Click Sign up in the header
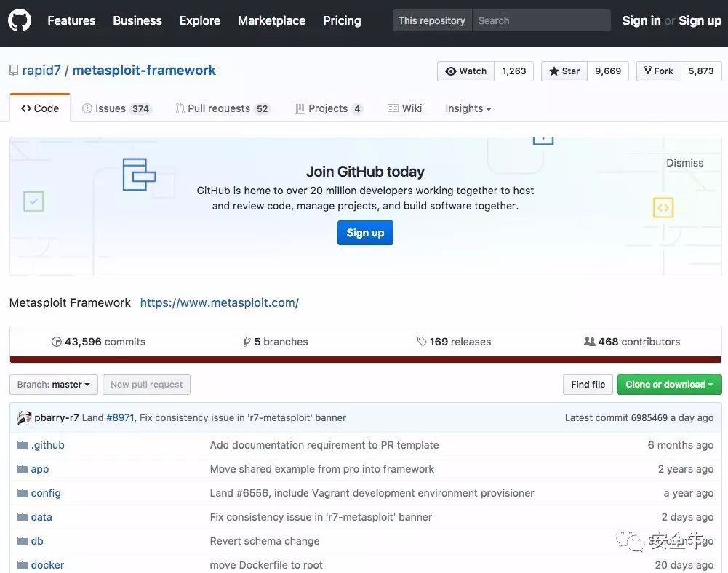 [700, 20]
